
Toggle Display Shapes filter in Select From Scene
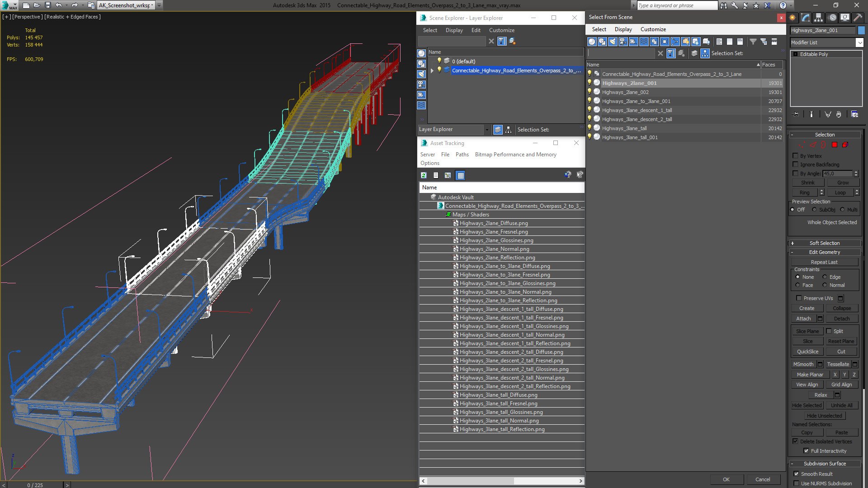pos(602,42)
